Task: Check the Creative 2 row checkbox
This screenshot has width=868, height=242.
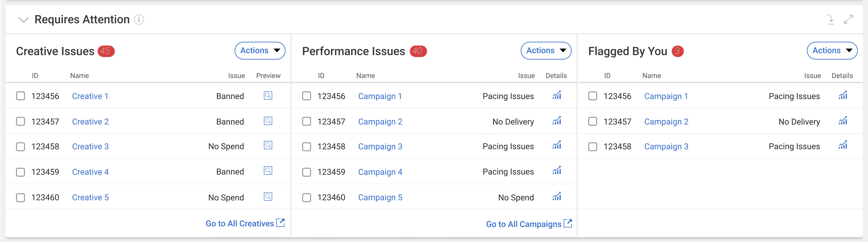Action: [x=20, y=121]
